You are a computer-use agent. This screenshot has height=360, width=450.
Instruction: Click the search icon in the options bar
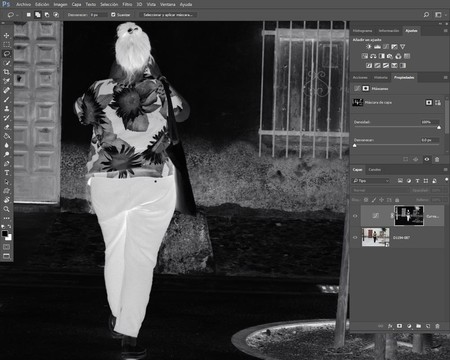[x=426, y=15]
